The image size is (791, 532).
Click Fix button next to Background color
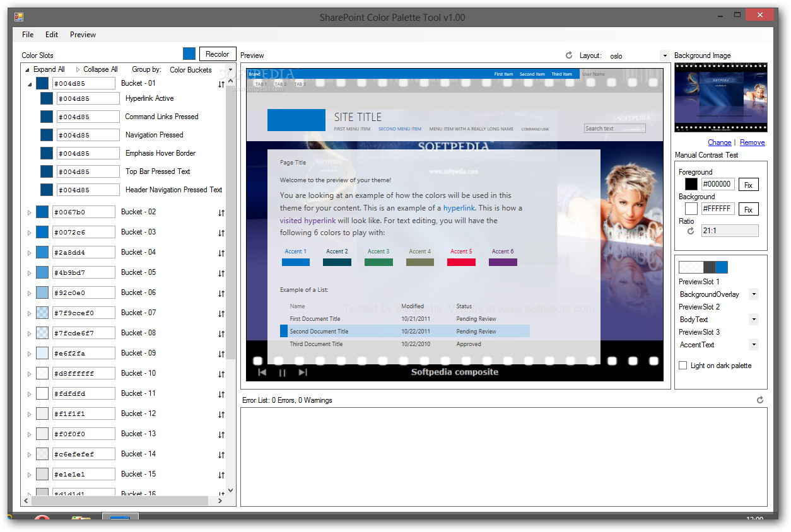tap(748, 209)
